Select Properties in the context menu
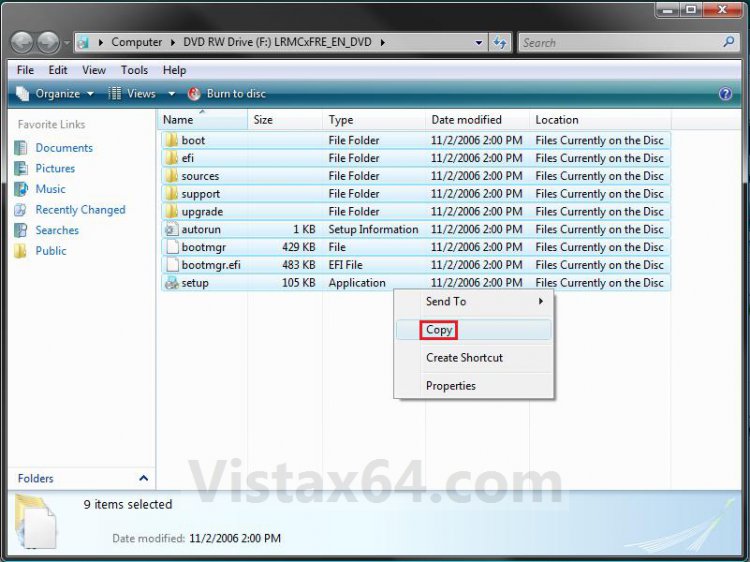This screenshot has width=750, height=562. coord(450,386)
